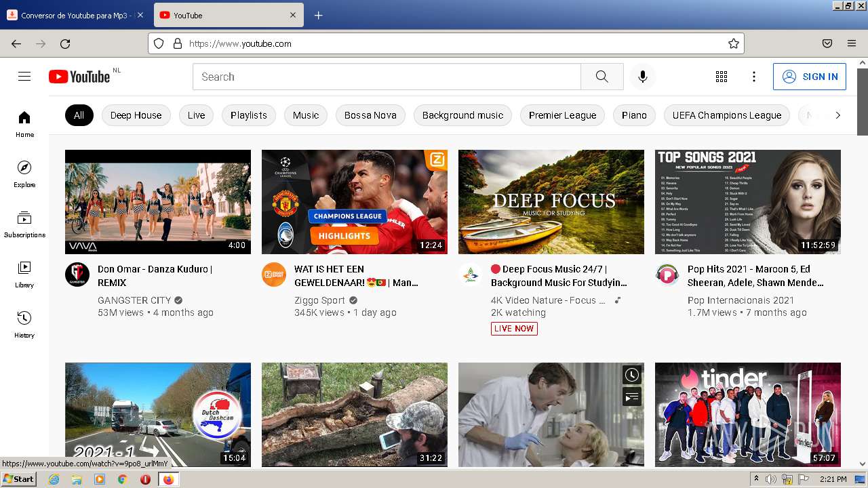Open Subscriptions in the sidebar
The image size is (868, 488).
(24, 224)
